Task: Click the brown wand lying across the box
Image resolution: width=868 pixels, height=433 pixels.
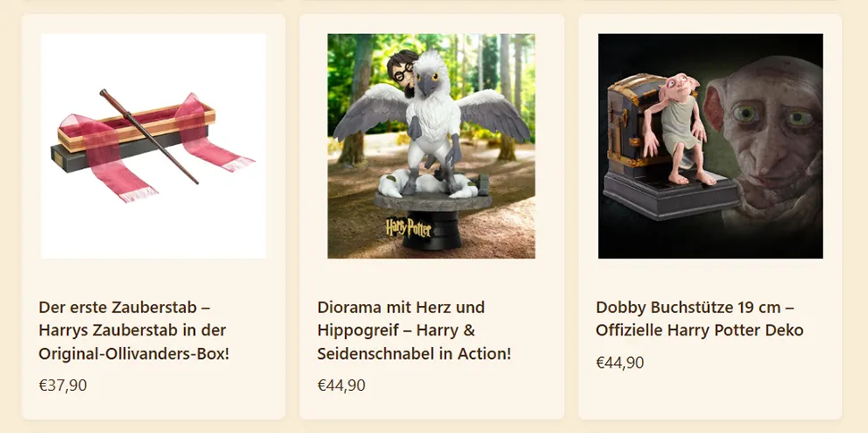Action: [148, 136]
